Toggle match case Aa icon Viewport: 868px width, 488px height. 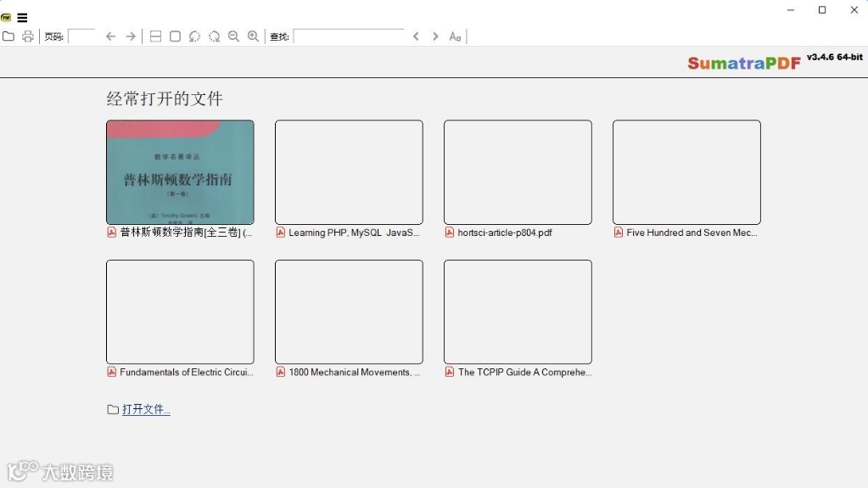[455, 36]
